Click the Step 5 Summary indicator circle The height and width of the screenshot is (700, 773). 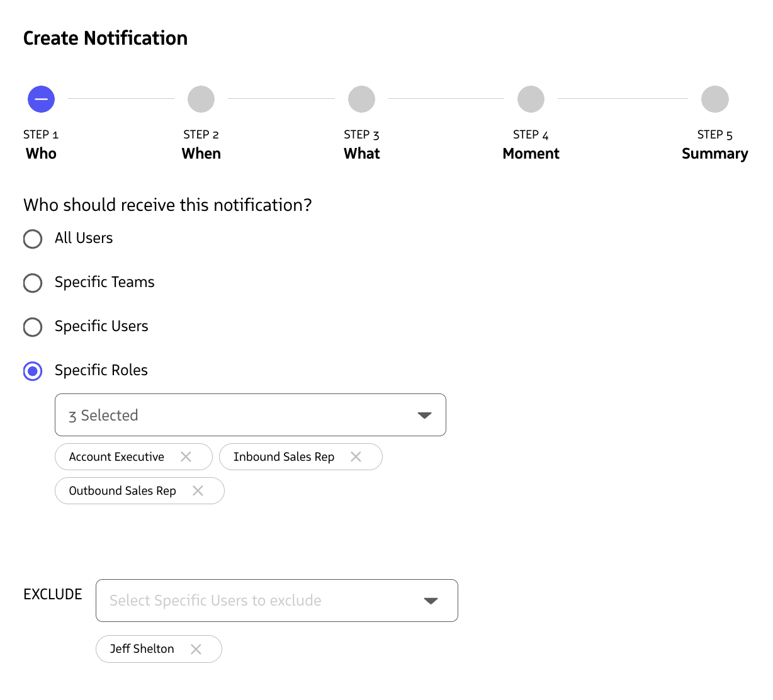click(x=714, y=99)
